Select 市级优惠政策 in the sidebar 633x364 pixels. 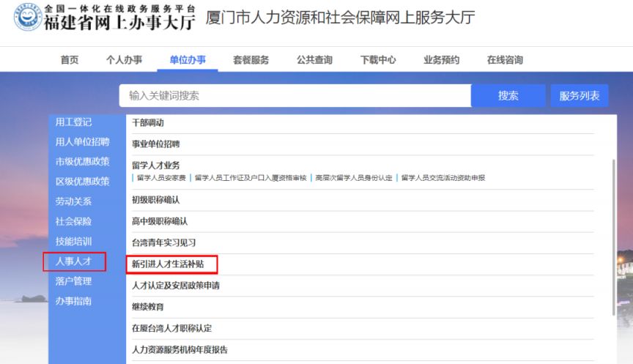point(82,162)
